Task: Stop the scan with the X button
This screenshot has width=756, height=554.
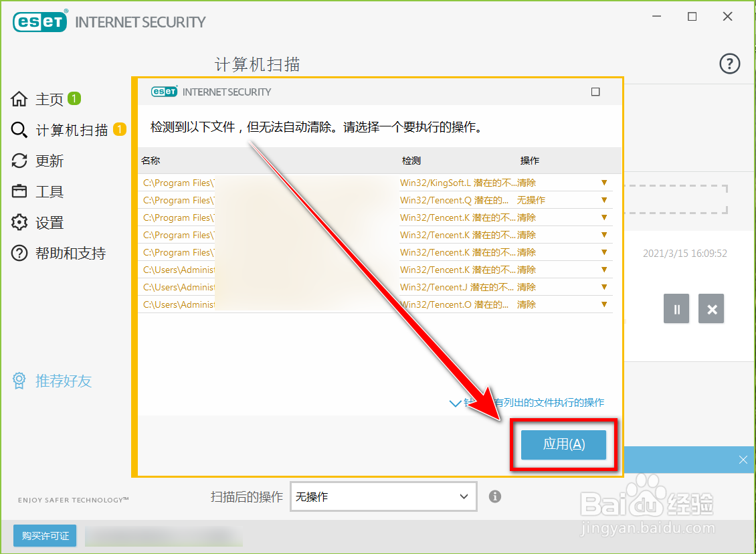Action: (712, 308)
